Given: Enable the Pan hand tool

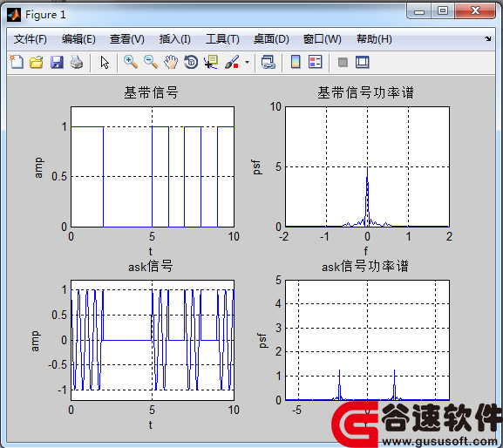Looking at the screenshot, I should click(x=171, y=62).
